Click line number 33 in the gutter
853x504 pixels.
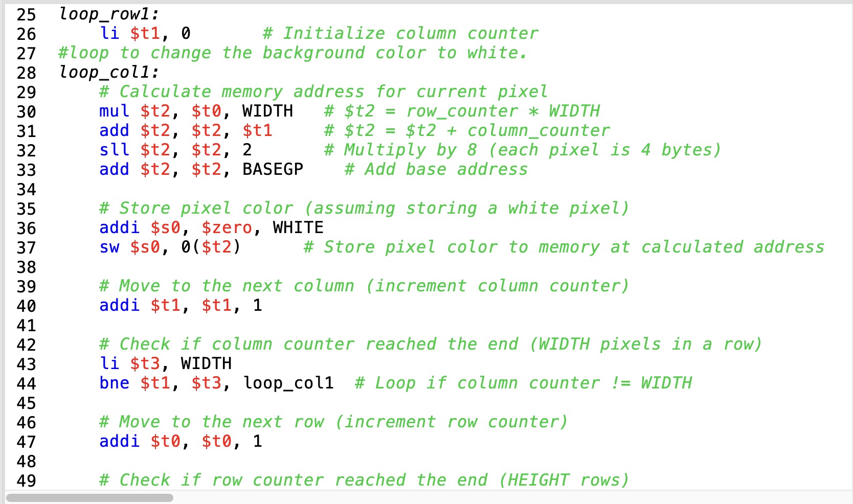pyautogui.click(x=26, y=170)
